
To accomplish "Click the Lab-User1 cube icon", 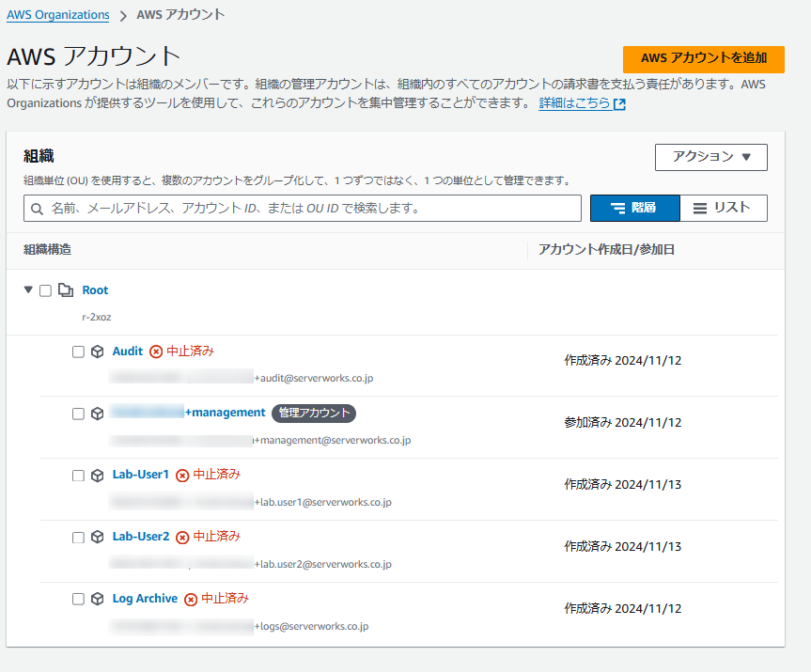I will 97,476.
